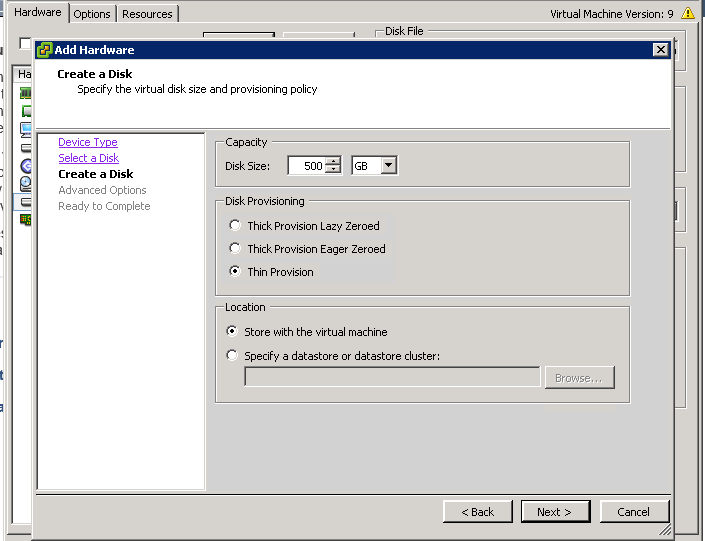Click the yellow warning triangle beside Virtual Machine Version
This screenshot has height=541, width=705.
(x=688, y=13)
